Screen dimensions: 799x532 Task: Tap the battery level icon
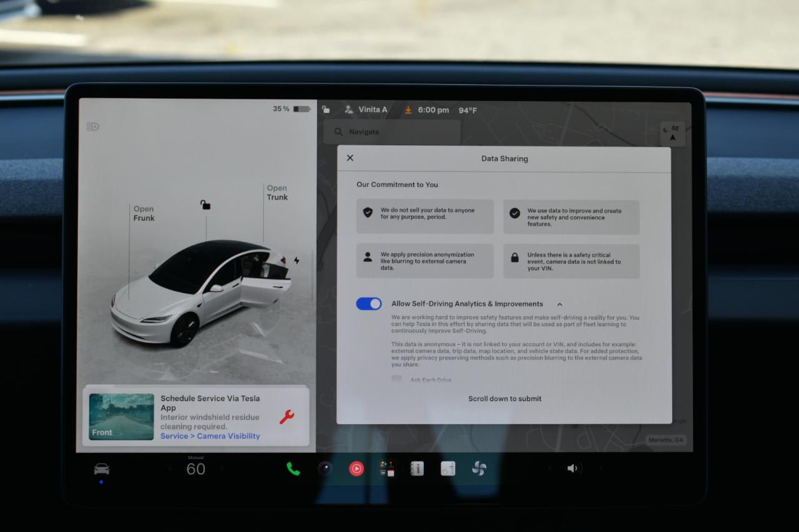tap(302, 109)
